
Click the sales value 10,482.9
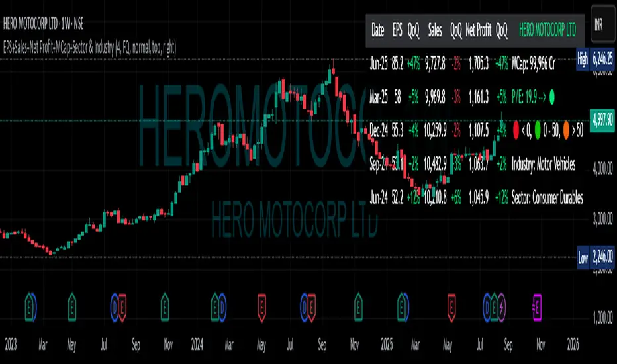[x=435, y=163]
